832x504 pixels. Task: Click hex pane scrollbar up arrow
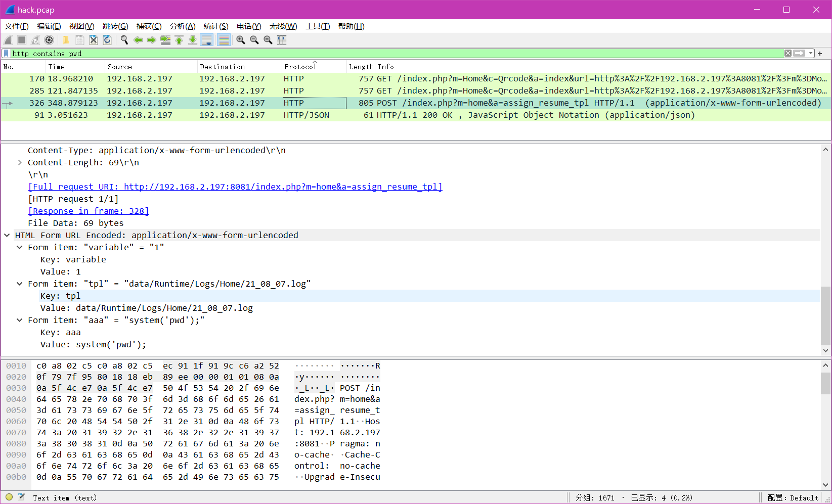pyautogui.click(x=825, y=365)
